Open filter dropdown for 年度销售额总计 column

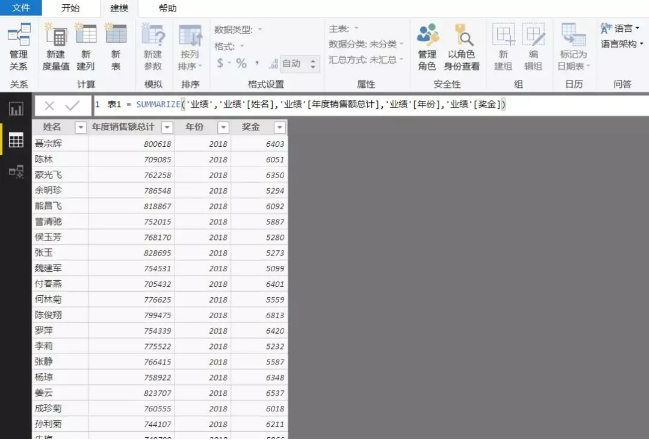pos(167,127)
